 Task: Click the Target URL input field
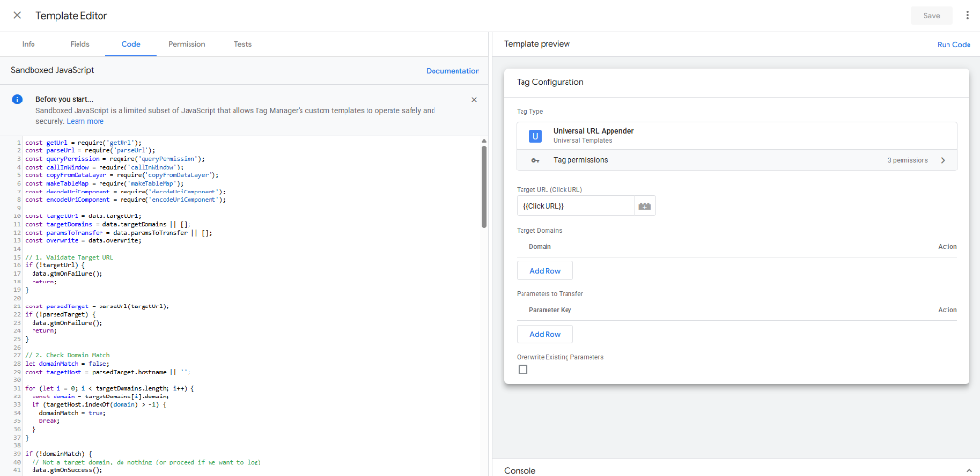(x=575, y=206)
